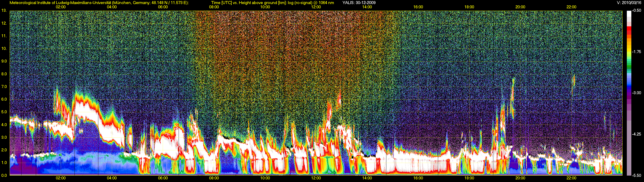644x182 pixels.
Task: Click the 04:00 label on the bottom time axis
Action: coord(112,178)
